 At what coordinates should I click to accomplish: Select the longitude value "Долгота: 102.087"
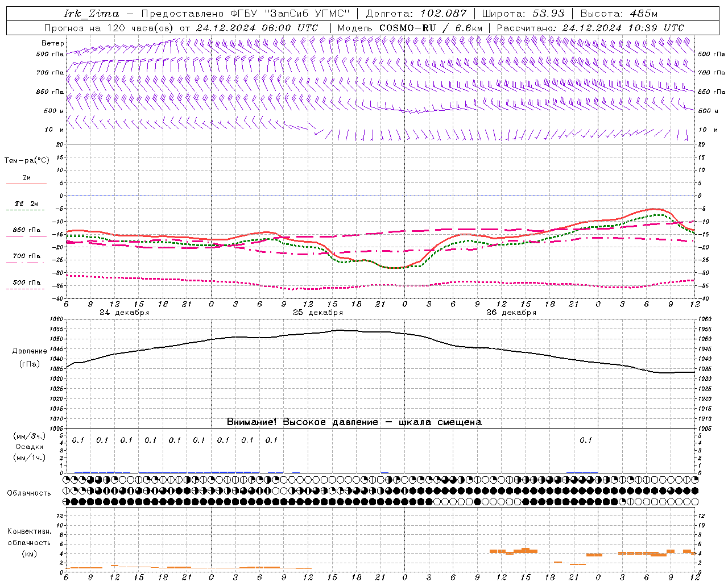click(x=416, y=13)
